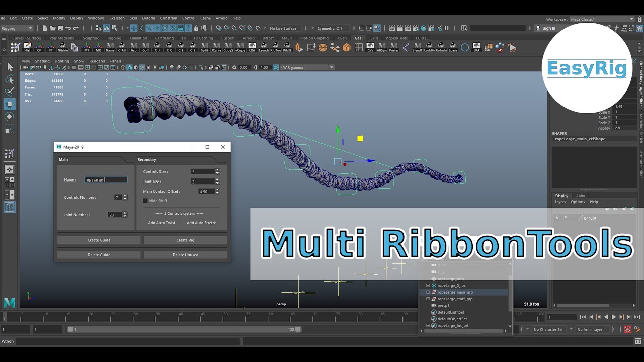Click the Grp shelf button
Viewport: 644px width, 362px height.
134,48
